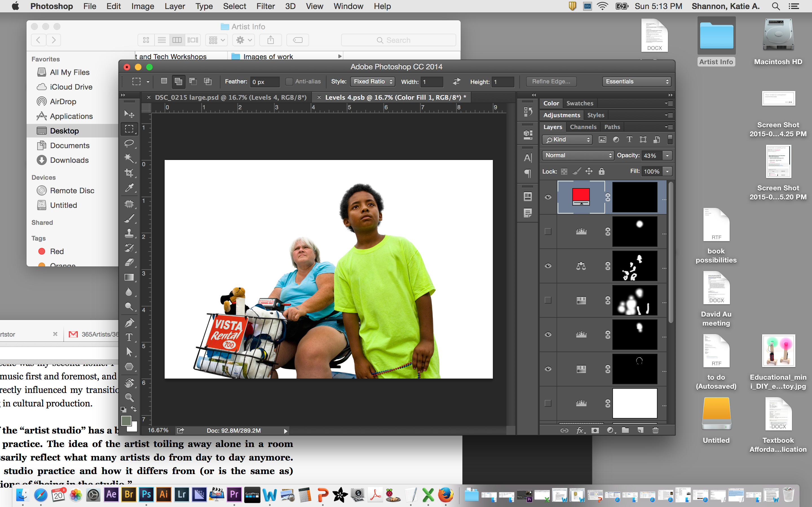812x507 pixels.
Task: Hide the Color Fill 1 layer
Action: click(548, 197)
